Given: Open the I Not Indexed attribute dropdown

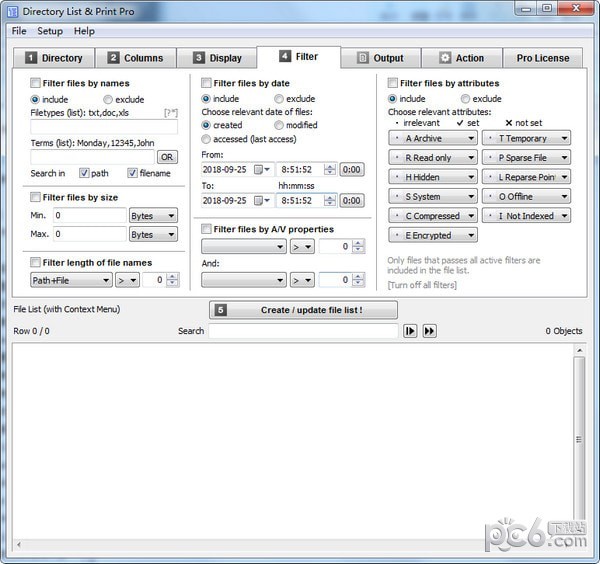Looking at the screenshot, I should pyautogui.click(x=526, y=216).
